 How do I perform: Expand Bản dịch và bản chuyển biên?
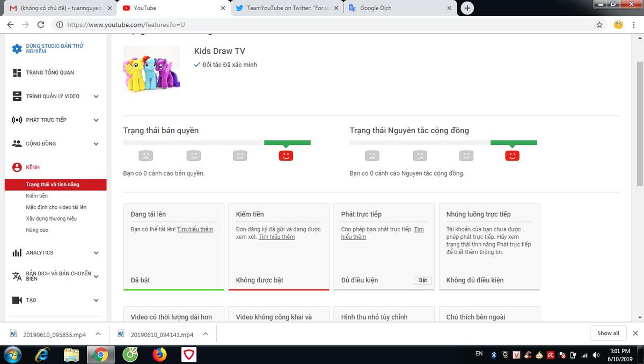click(96, 276)
